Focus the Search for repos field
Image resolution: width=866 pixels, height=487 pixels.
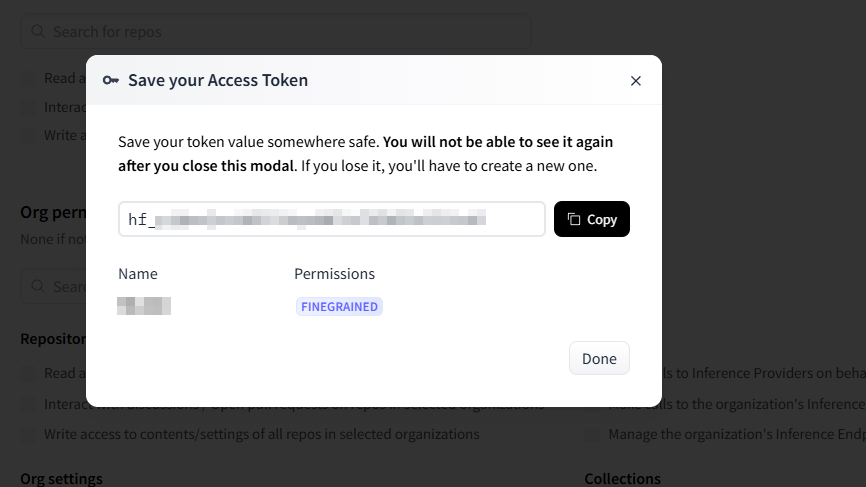point(280,32)
